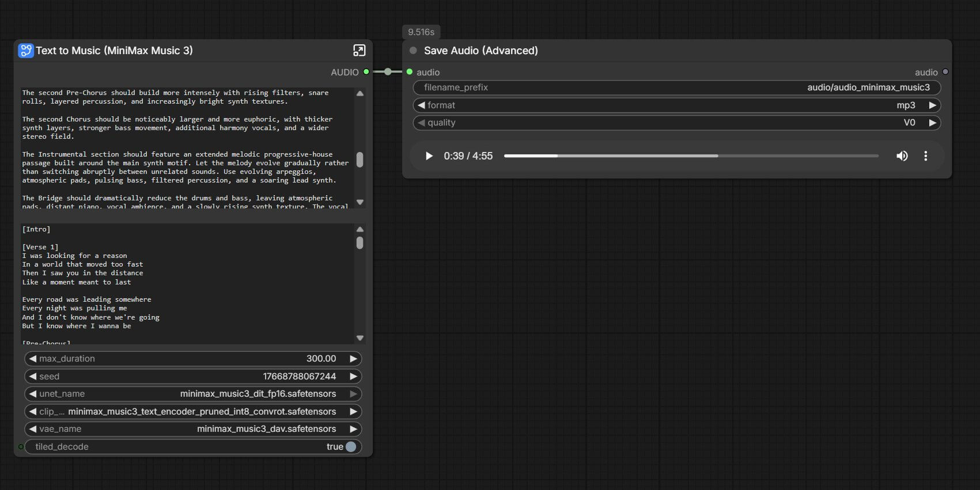
Task: Click the prompt text scrollbar thumb
Action: coord(360,159)
